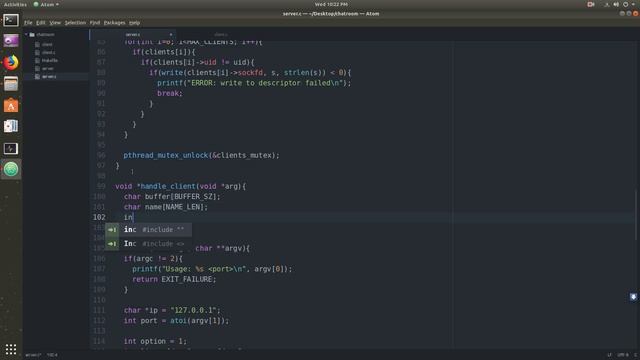
Task: Select server binary in the tree view
Action: pos(48,69)
